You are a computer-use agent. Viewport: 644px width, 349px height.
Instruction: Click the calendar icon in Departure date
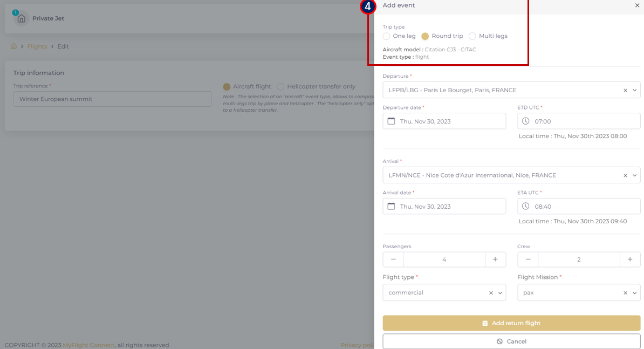[x=392, y=121]
